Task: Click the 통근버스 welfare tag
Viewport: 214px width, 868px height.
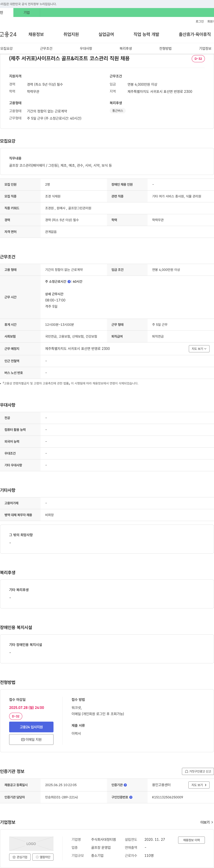Action: click(117, 111)
